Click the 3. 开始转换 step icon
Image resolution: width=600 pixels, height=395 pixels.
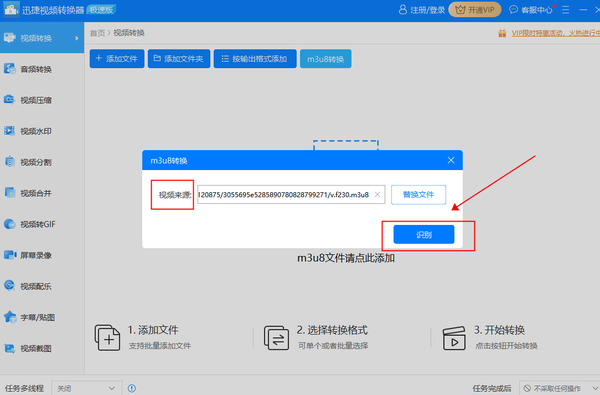point(454,338)
